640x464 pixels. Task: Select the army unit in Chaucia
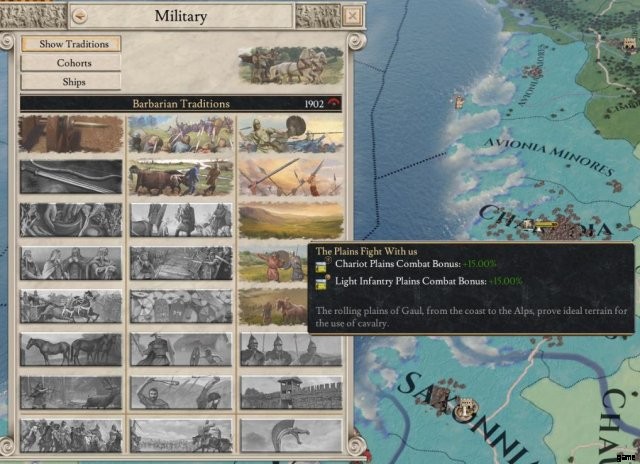pyautogui.click(x=542, y=225)
